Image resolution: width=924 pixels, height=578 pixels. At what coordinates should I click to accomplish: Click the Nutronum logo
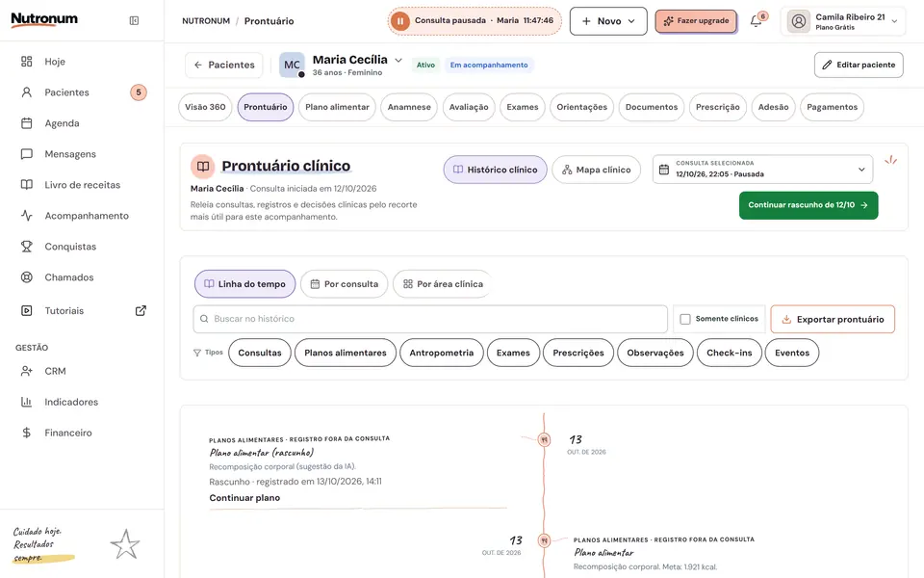tap(44, 19)
